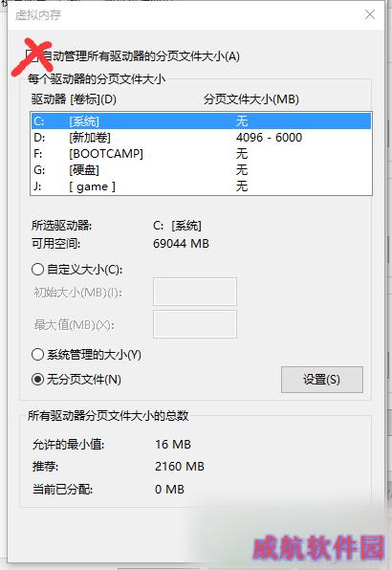The width and height of the screenshot is (392, 570).
Task: Select drive G: [硬盘] row
Action: click(x=202, y=170)
